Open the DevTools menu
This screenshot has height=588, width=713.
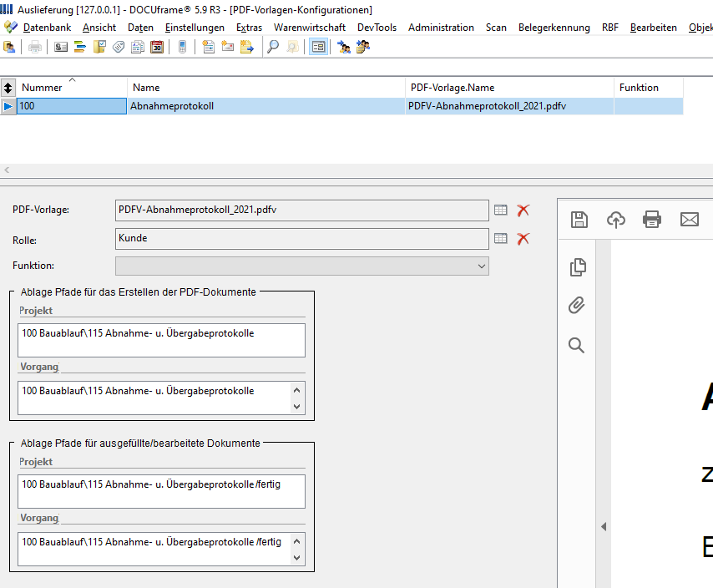pos(377,28)
